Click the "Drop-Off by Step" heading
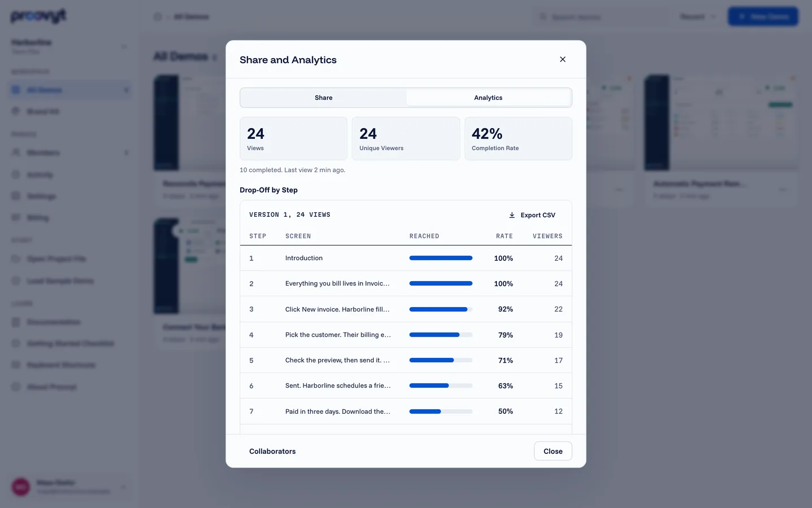The image size is (812, 508). coord(268,190)
